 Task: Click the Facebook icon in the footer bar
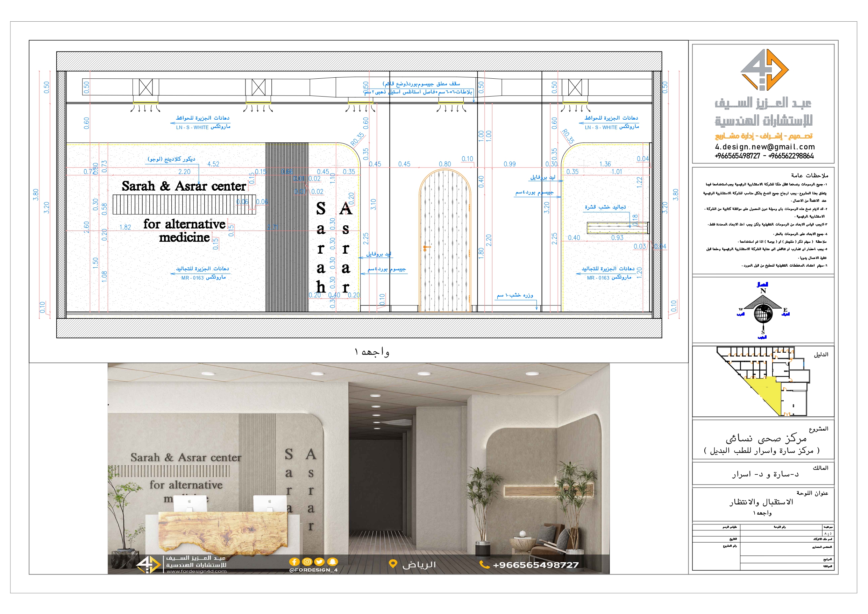point(295,562)
